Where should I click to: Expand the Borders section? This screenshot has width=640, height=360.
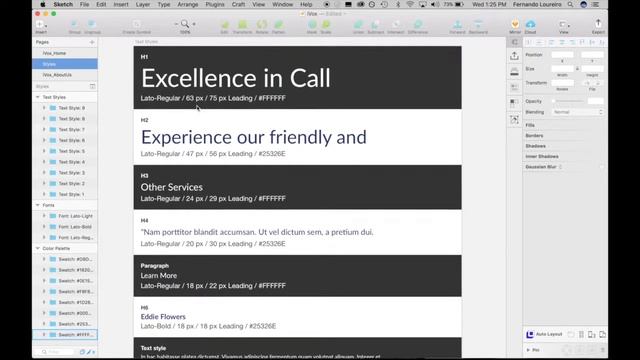[x=534, y=136]
